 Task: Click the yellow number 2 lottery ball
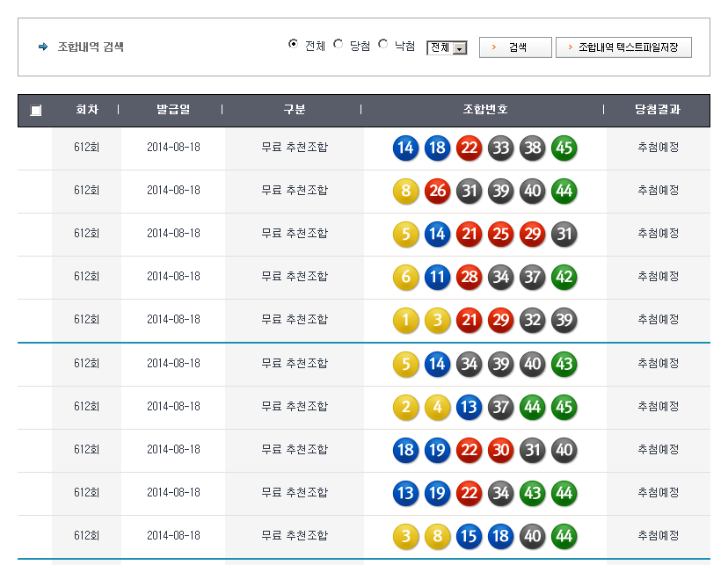[405, 406]
